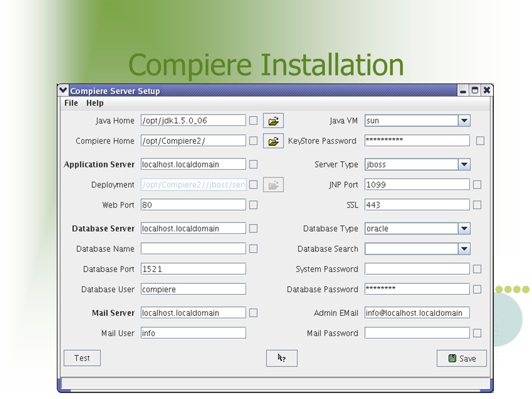
Task: Close the Compiere Server Setup window
Action: click(487, 91)
